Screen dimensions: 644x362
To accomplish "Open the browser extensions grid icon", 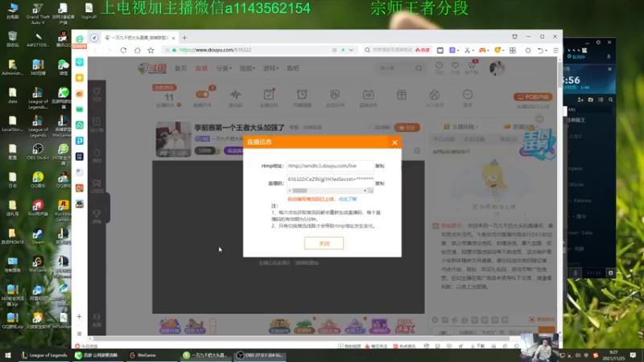I will tap(513, 50).
